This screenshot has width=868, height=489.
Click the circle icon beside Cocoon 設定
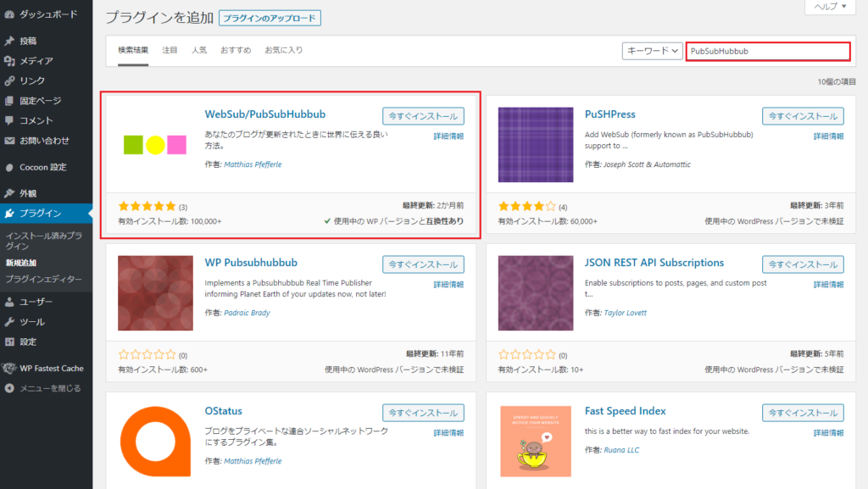pyautogui.click(x=9, y=167)
